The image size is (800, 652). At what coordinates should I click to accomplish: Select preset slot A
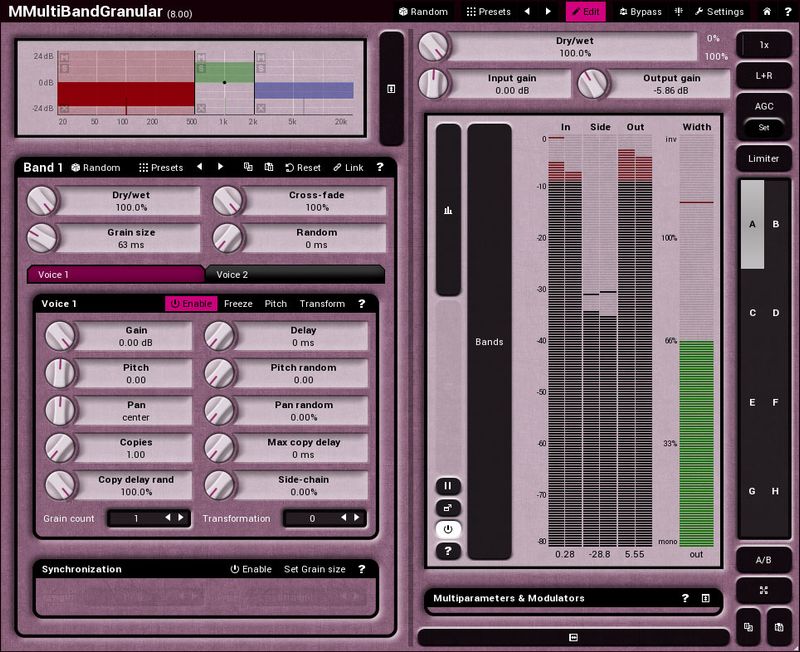click(752, 224)
